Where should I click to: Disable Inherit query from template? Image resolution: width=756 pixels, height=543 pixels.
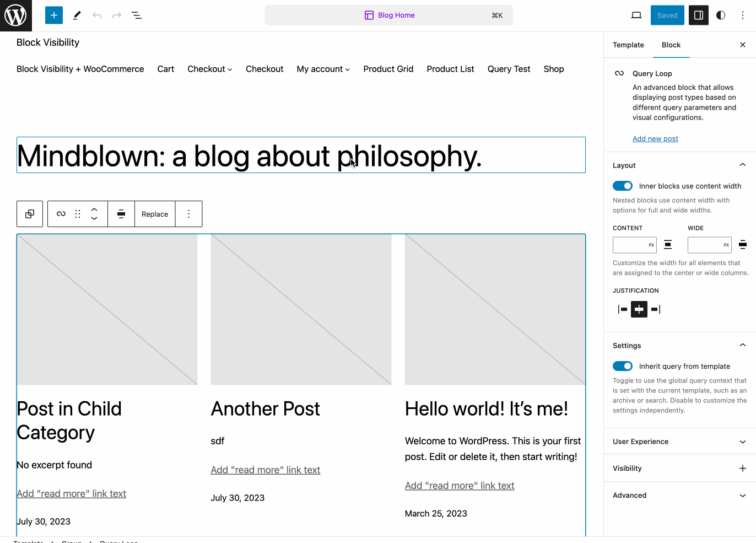click(x=623, y=367)
